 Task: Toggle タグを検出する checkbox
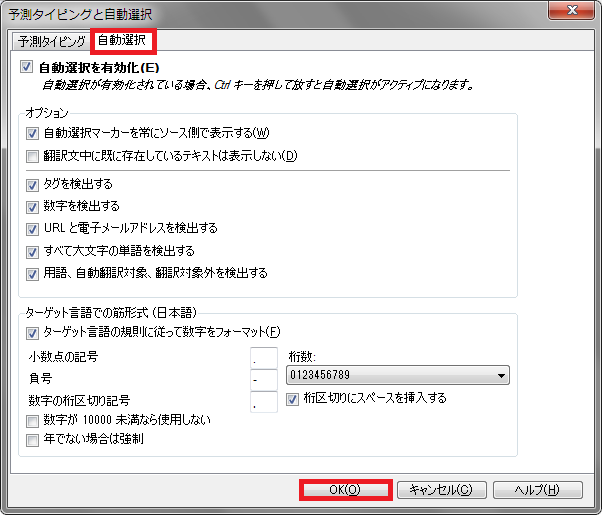pos(33,184)
